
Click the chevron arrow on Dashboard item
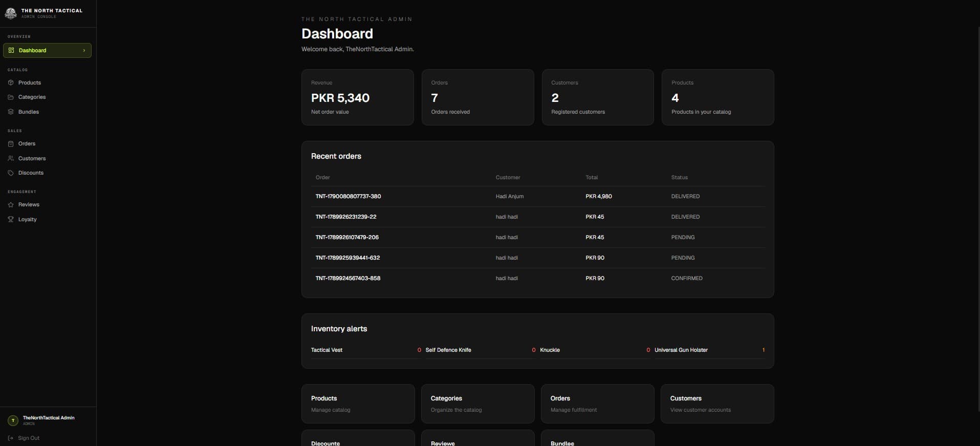(x=84, y=50)
